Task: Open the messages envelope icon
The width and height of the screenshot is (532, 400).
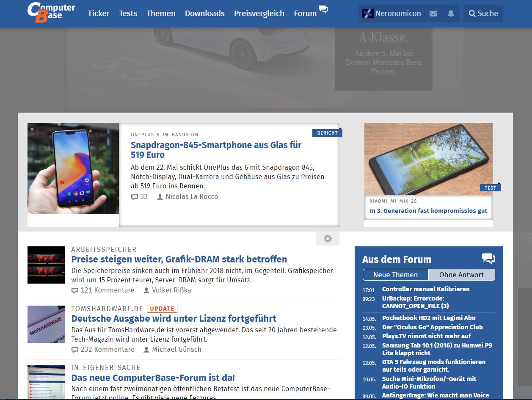Action: point(433,14)
